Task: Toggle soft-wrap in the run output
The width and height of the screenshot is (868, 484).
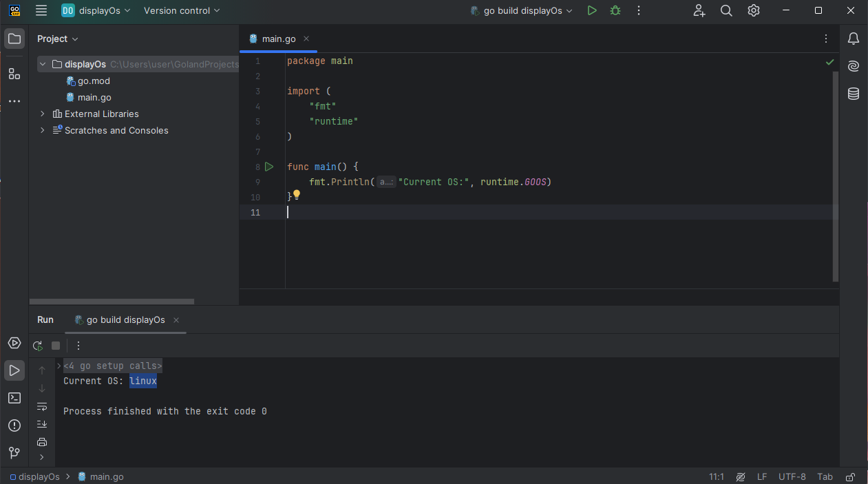Action: (42, 406)
